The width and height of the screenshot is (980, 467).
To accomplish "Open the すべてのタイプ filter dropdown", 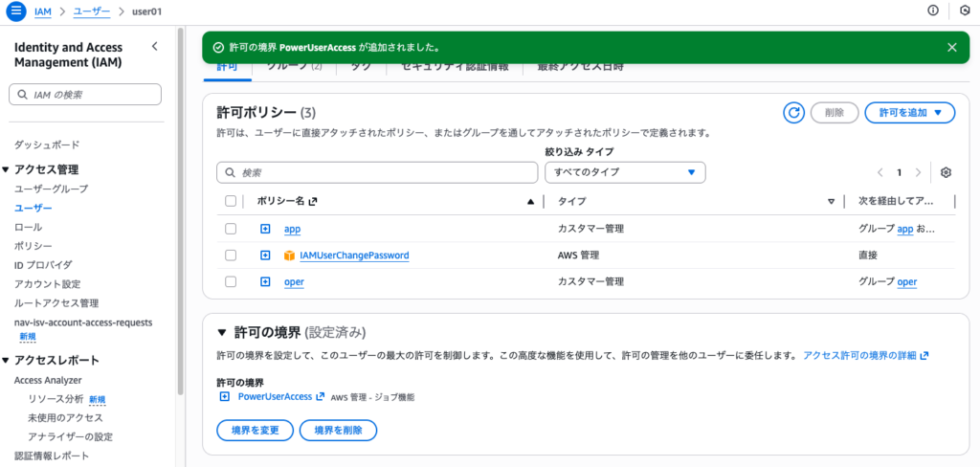I will click(x=624, y=172).
